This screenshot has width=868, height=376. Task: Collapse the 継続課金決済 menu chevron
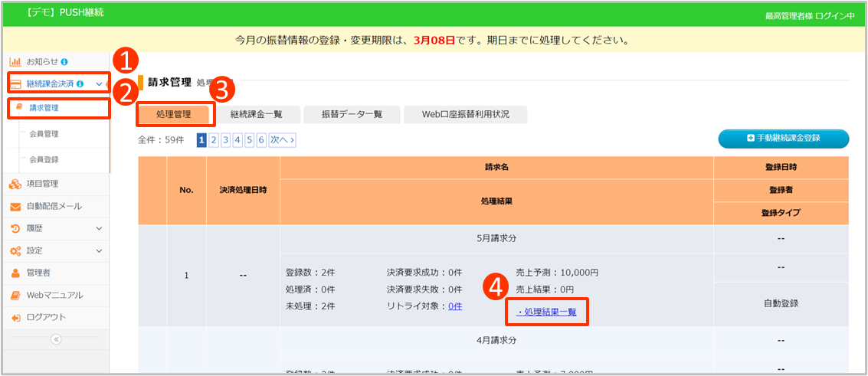pyautogui.click(x=99, y=83)
